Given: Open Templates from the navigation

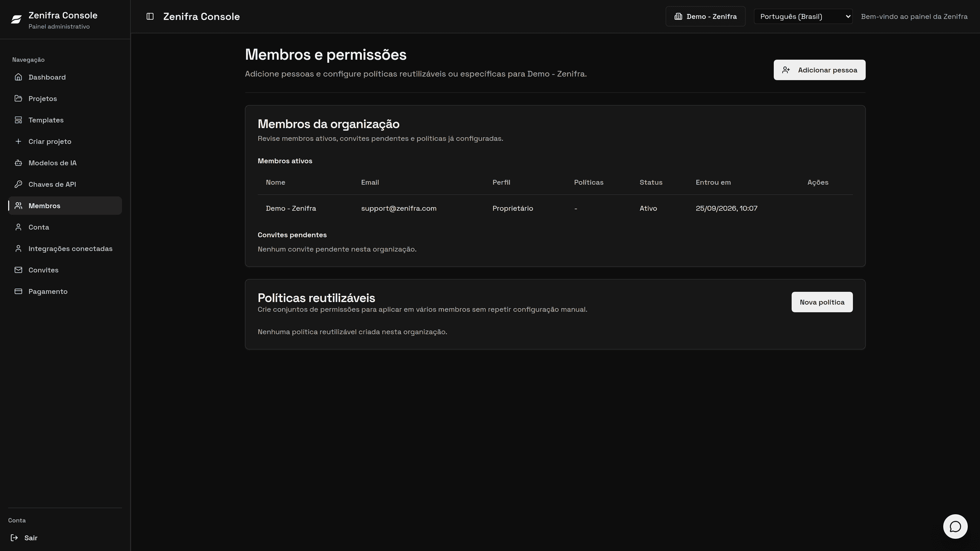Looking at the screenshot, I should pos(65,120).
